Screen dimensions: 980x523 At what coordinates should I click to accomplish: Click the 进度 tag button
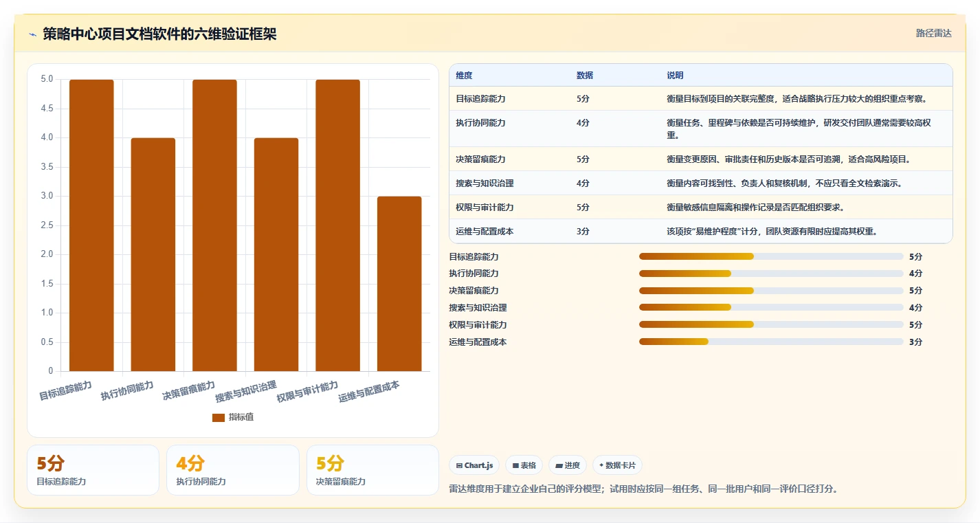568,465
